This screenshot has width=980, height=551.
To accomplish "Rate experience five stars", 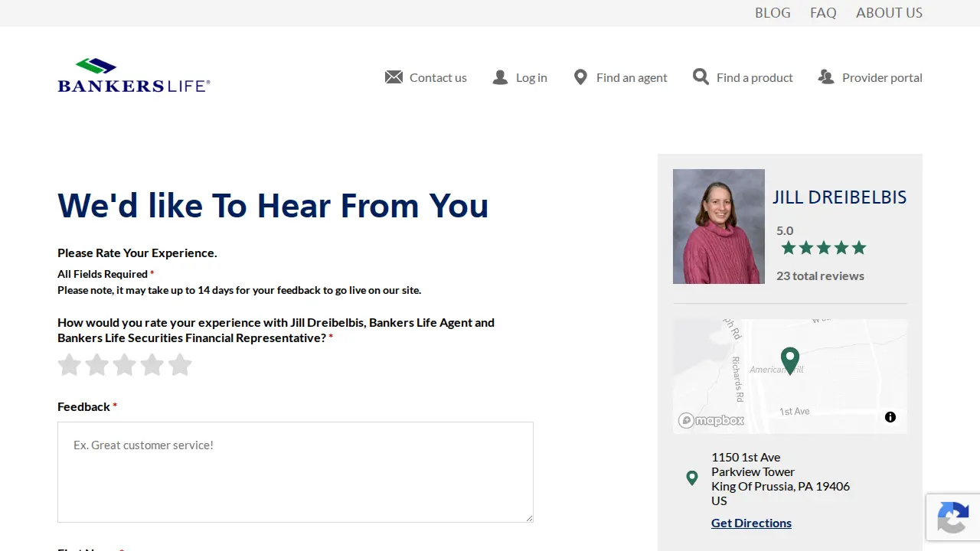I will click(180, 365).
